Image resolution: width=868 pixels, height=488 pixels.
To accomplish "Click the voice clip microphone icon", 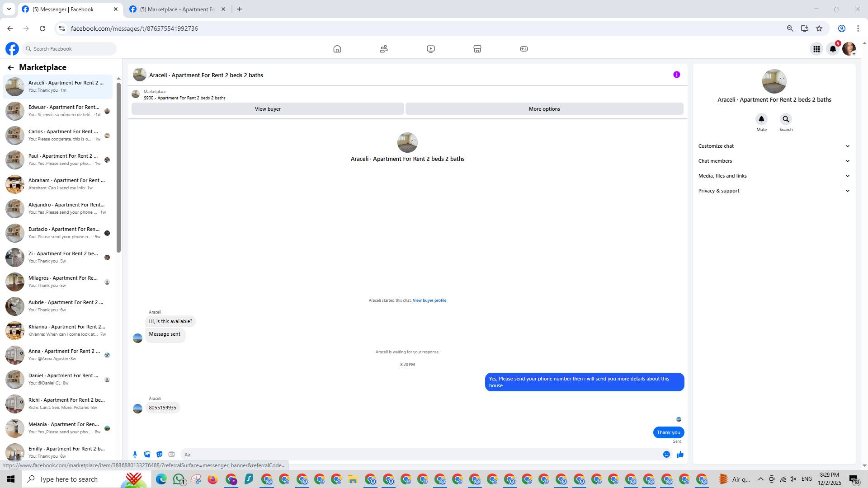I will click(x=135, y=455).
